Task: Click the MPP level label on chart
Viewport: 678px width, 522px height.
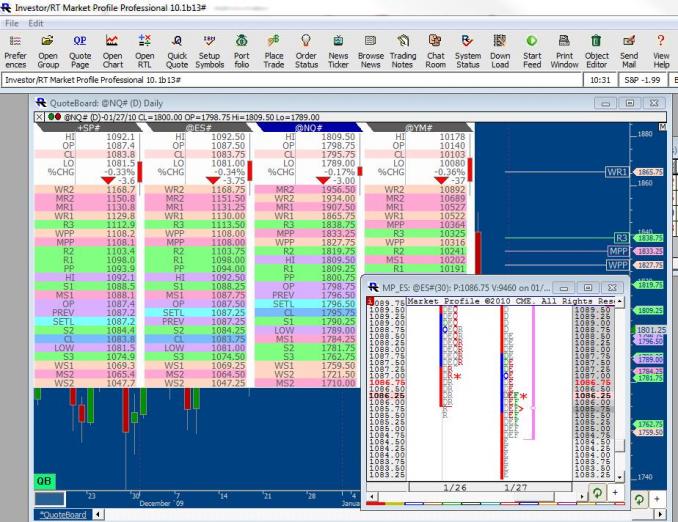Action: pyautogui.click(x=618, y=251)
